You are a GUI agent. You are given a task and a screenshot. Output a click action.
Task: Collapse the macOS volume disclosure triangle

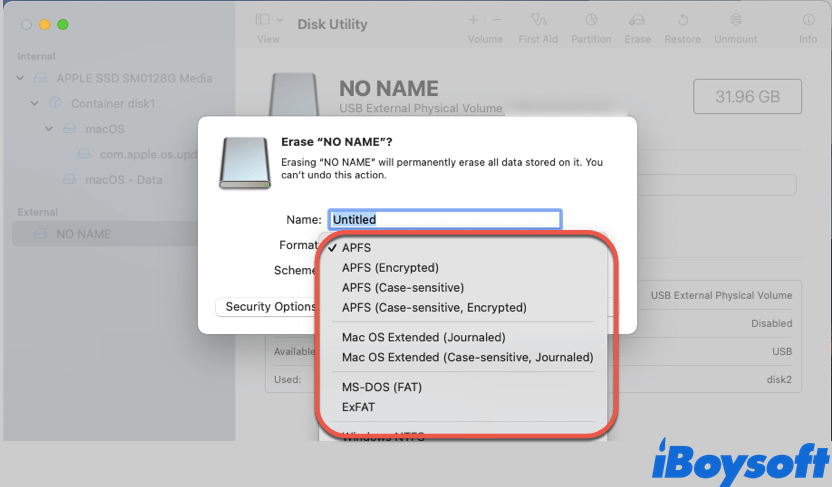tap(49, 129)
